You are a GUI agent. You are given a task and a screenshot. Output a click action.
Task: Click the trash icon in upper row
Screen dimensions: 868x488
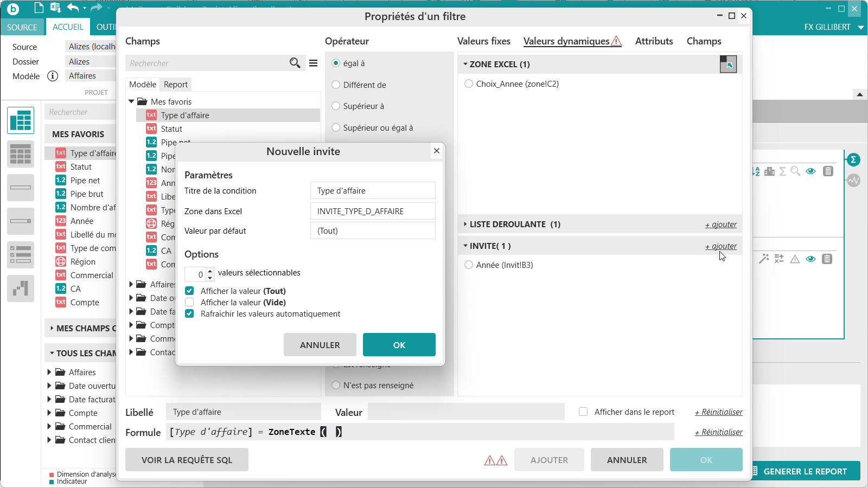pos(828,171)
